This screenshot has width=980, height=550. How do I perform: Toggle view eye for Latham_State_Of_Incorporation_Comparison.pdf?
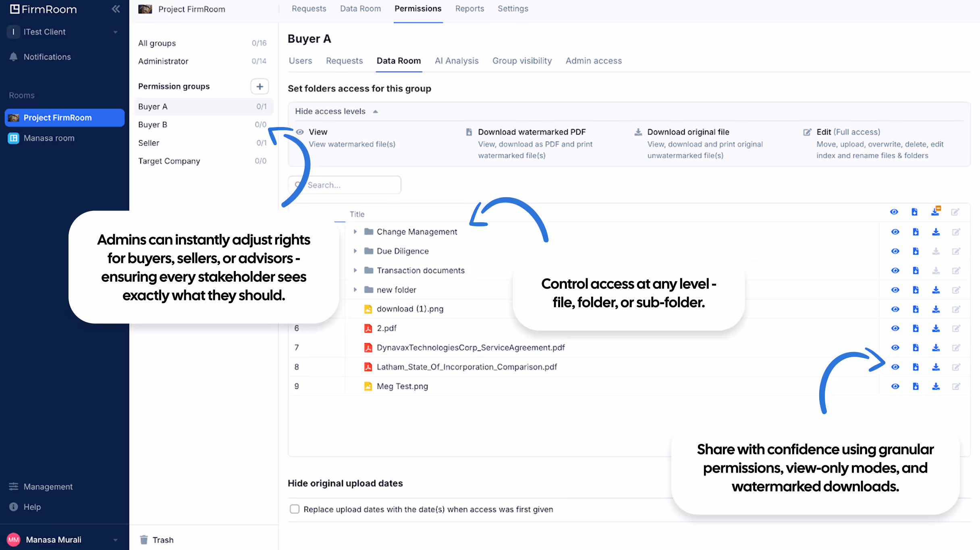[x=895, y=367]
